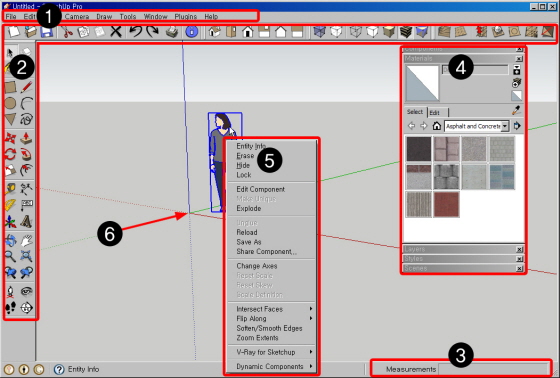Viewport: 560px width, 378px height.
Task: Pick the dark asphalt material swatch
Action: point(419,149)
